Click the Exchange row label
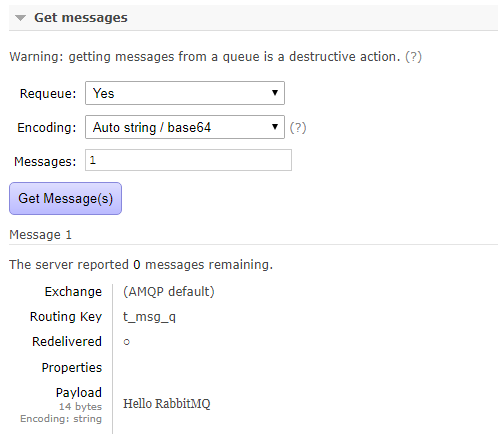498x440 pixels. coord(73,292)
